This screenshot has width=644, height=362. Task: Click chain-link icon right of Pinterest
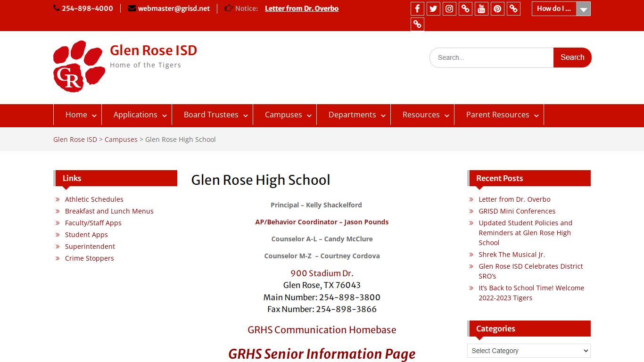click(x=513, y=8)
